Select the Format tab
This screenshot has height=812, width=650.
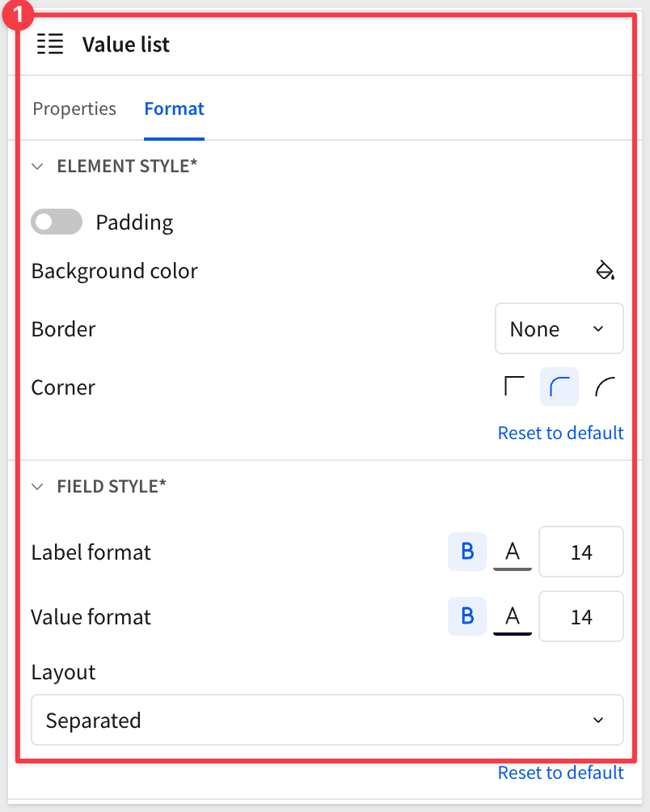(x=174, y=109)
